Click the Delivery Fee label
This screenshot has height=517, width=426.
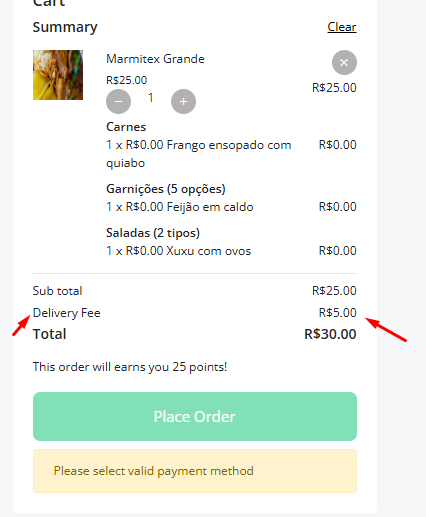[x=66, y=313]
